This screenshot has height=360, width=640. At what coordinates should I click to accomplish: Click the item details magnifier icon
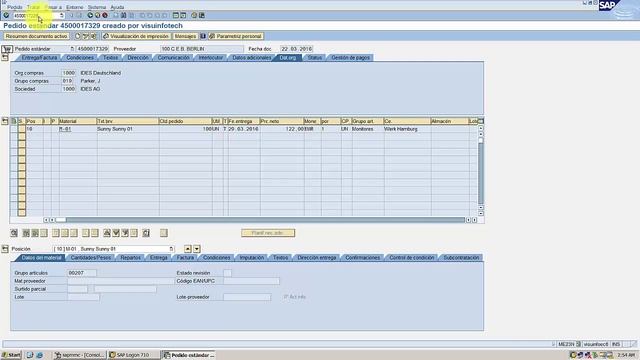[14, 233]
